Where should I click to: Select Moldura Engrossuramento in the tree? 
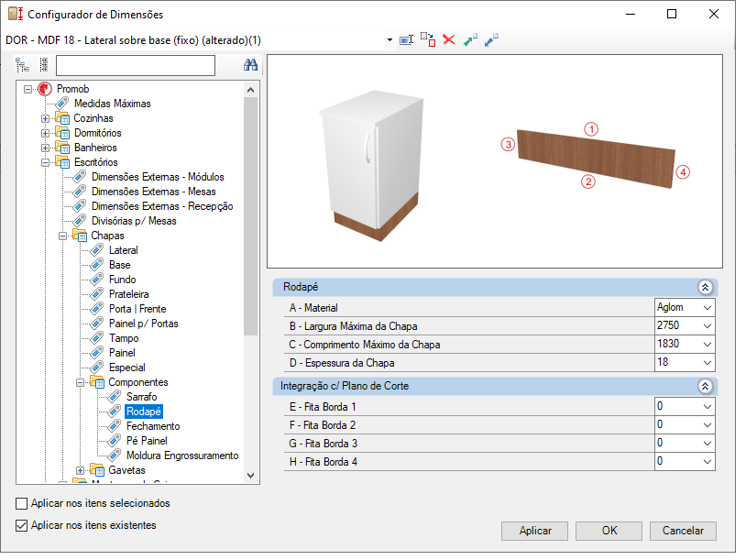(182, 456)
